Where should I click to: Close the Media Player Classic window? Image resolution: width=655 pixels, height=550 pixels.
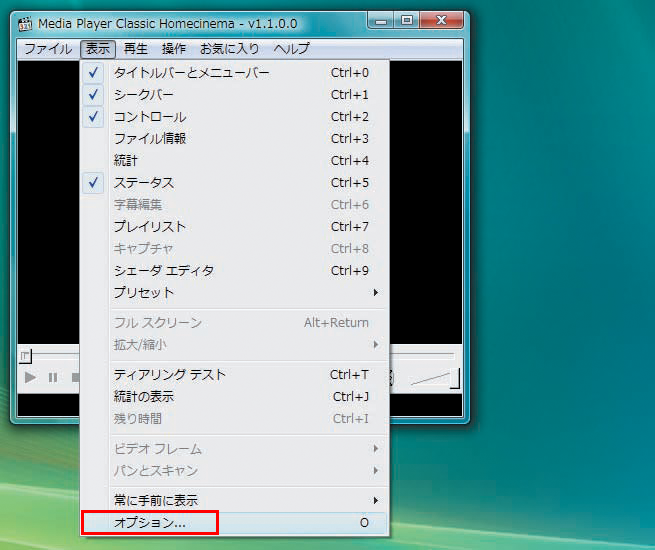(442, 20)
